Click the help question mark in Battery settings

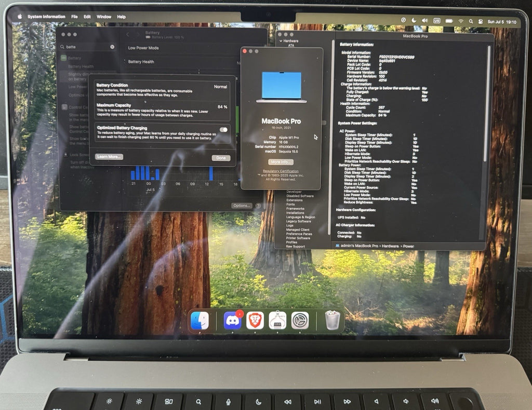tap(258, 206)
